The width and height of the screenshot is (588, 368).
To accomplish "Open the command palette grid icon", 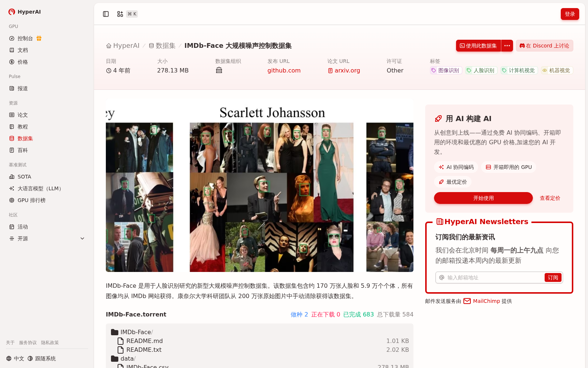I will pos(120,14).
